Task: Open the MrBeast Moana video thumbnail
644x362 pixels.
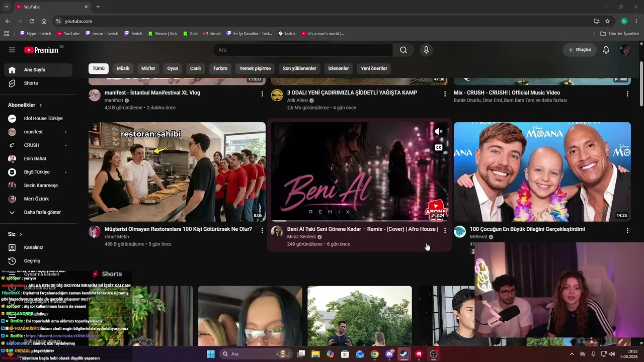Action: point(542,171)
